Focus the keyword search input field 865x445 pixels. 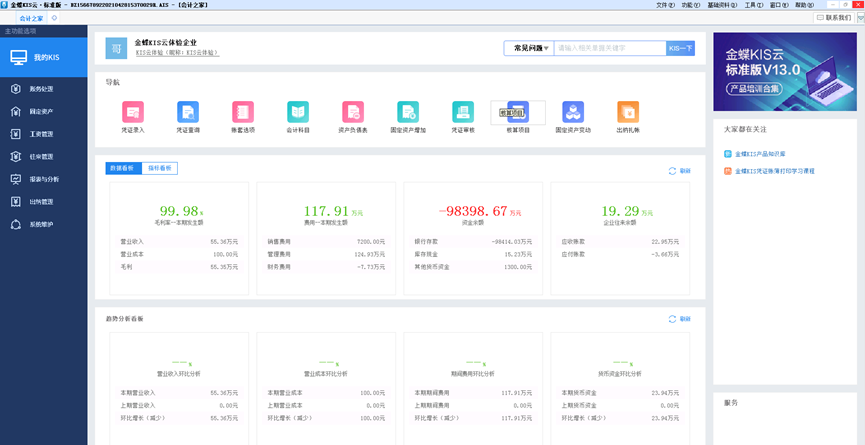[610, 49]
